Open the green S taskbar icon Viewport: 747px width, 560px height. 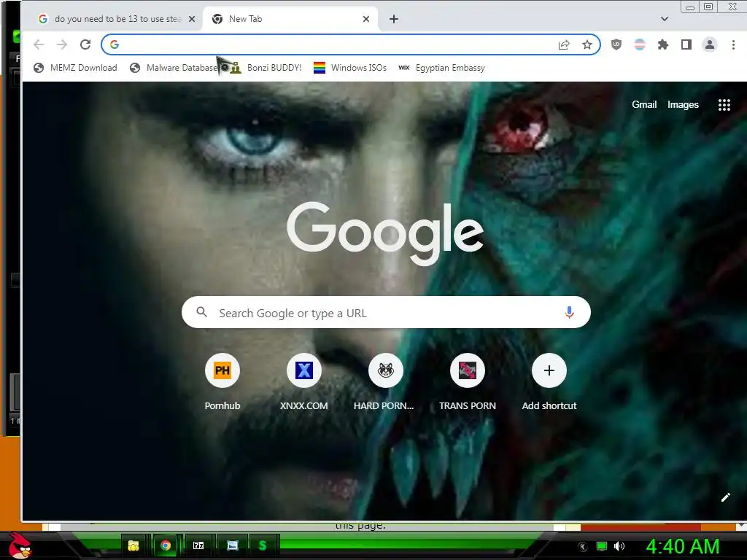[x=263, y=545]
